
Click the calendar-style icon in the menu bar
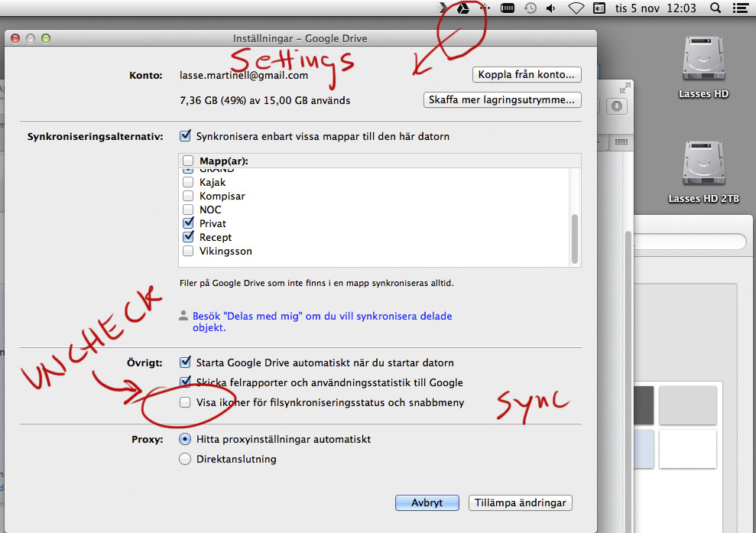pyautogui.click(x=599, y=8)
